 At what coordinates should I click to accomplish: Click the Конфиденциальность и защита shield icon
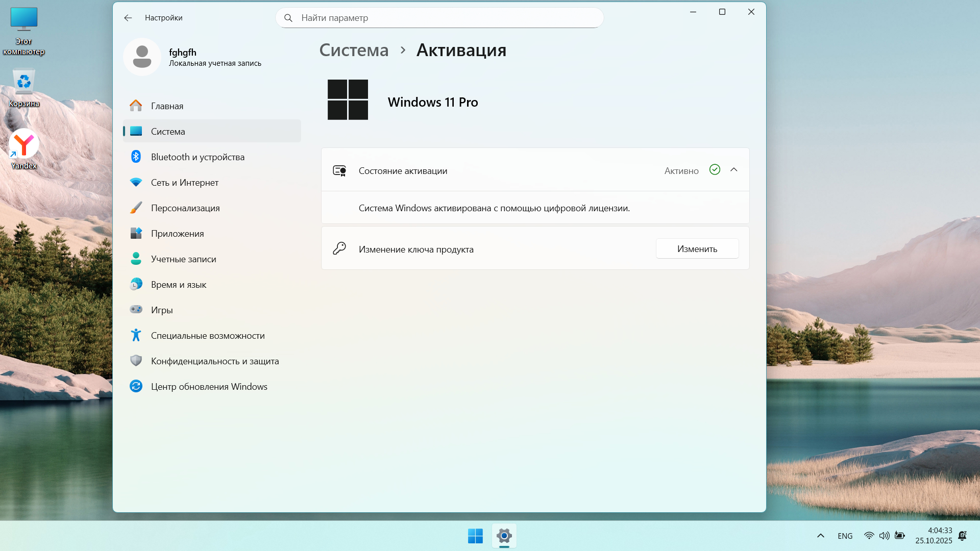coord(136,361)
